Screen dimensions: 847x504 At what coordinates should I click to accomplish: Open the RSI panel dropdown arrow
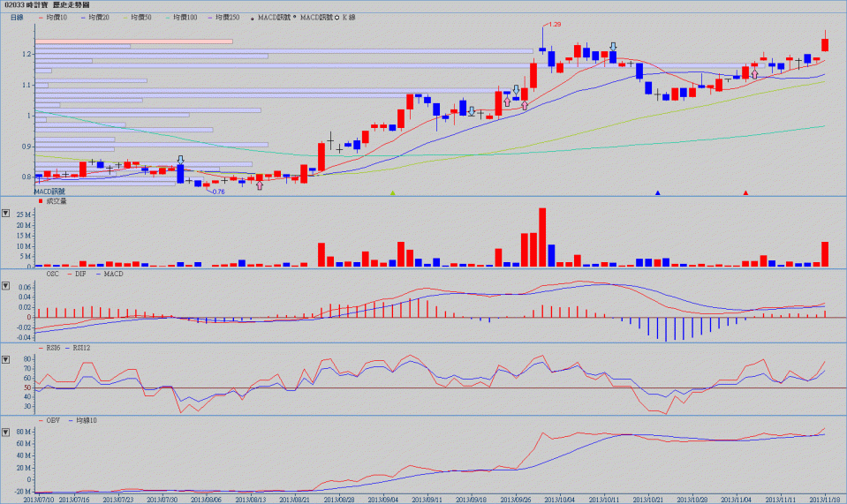click(x=7, y=360)
